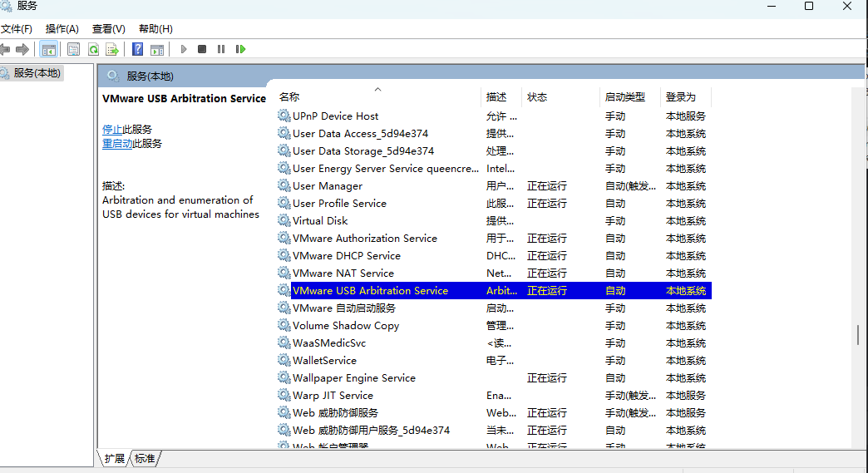Screen dimensions: 868x473
Task: Click the gear icon of UPnP Device Host
Action: [x=284, y=116]
